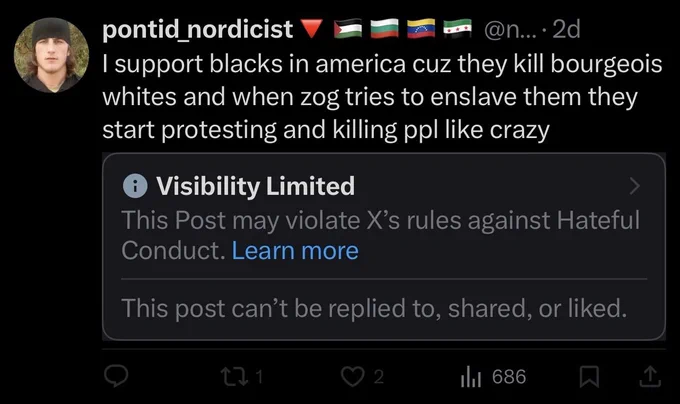
Task: Open the pontid_nordicist profile name
Action: tap(198, 29)
